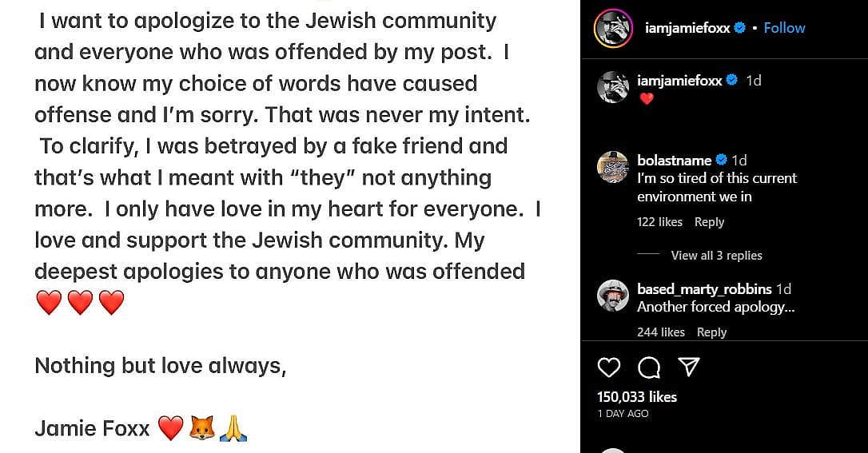Reply to based_marty_robbins comment
The width and height of the screenshot is (868, 453).
[x=711, y=332]
